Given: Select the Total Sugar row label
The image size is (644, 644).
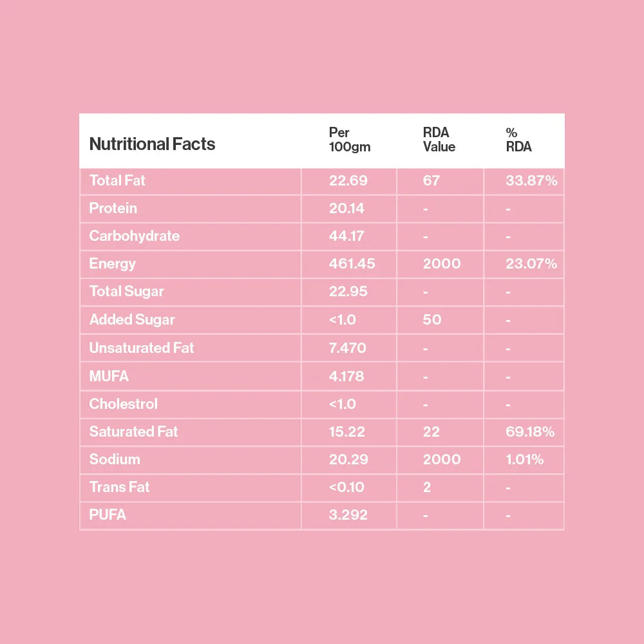Looking at the screenshot, I should pyautogui.click(x=126, y=292).
